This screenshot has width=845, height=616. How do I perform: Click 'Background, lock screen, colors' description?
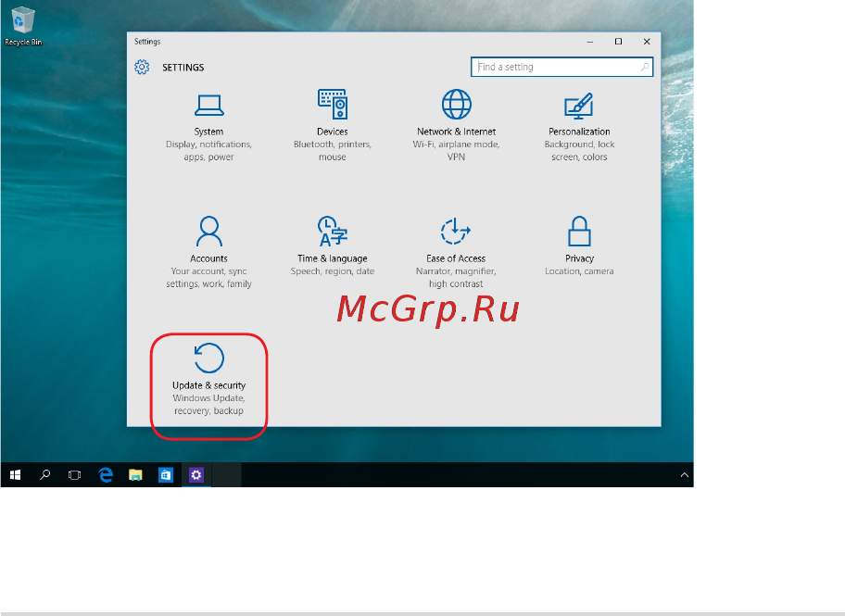click(x=579, y=151)
